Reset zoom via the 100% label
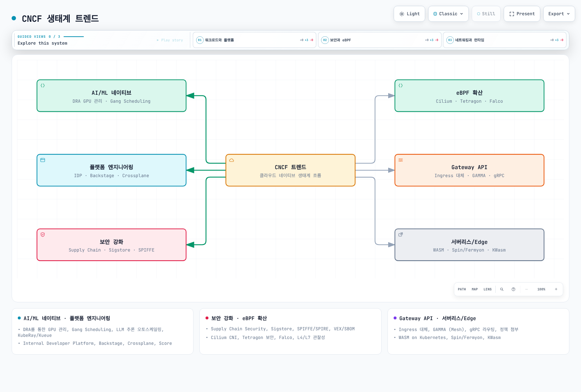The image size is (581, 392). (x=541, y=289)
